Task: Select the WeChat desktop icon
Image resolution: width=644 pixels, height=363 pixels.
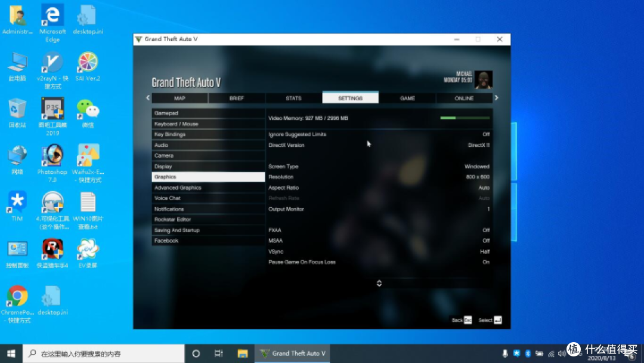Action: (88, 113)
